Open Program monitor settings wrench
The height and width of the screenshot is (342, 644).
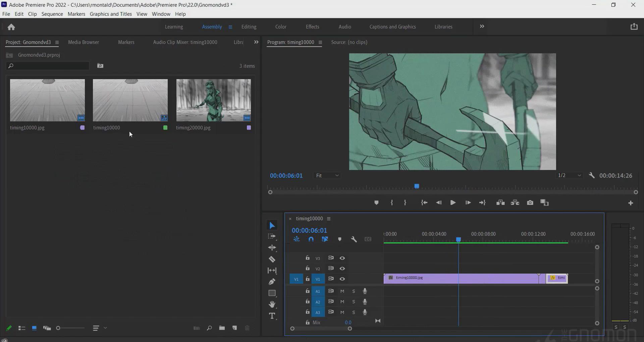point(592,175)
